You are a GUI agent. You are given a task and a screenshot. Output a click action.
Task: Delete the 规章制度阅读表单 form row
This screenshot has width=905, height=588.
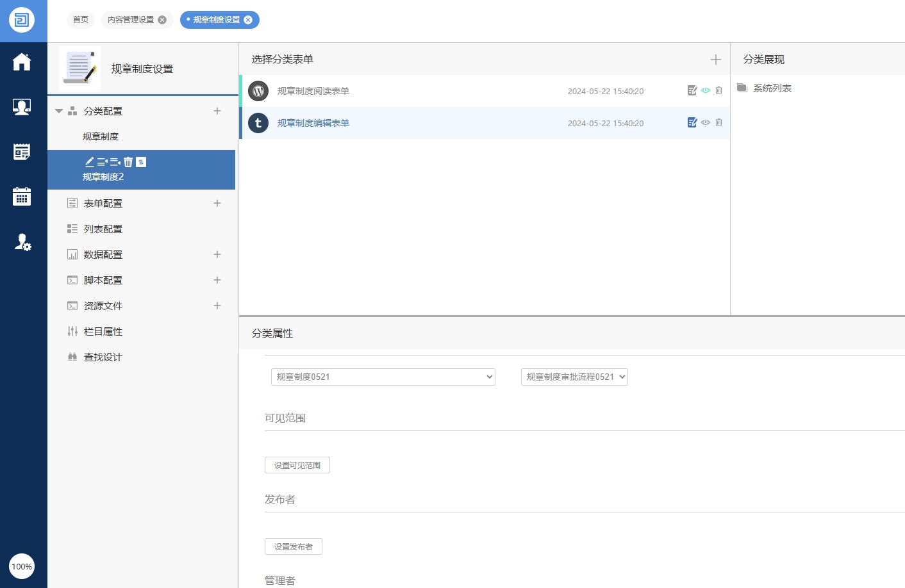(x=718, y=91)
